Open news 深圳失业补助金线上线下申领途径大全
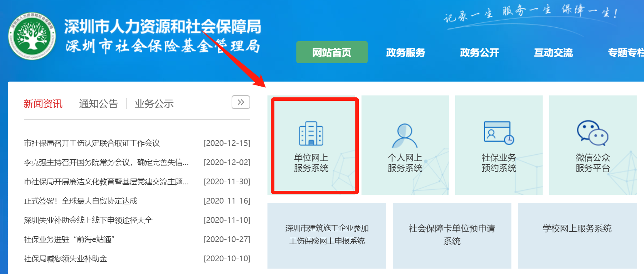Image resolution: width=644 pixels, height=274 pixels. click(88, 220)
